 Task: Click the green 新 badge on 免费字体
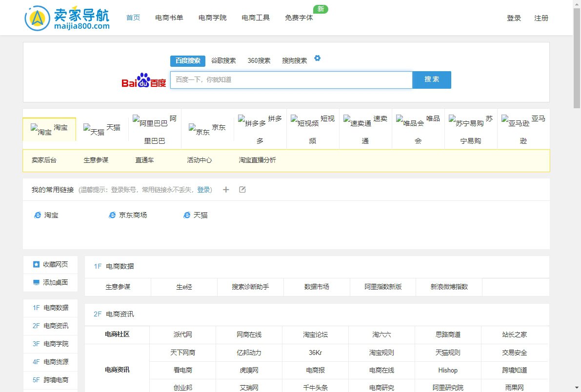pos(321,9)
